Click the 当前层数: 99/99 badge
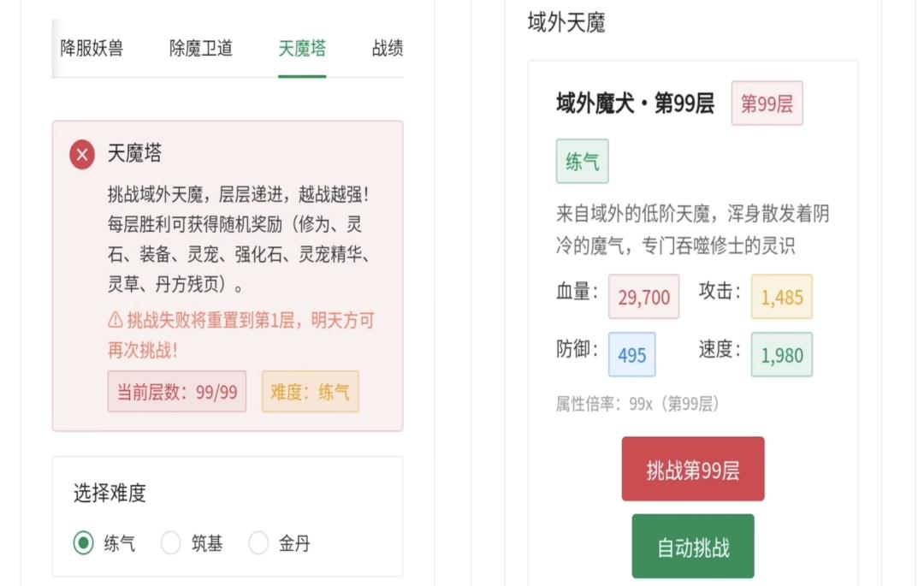 (x=177, y=392)
